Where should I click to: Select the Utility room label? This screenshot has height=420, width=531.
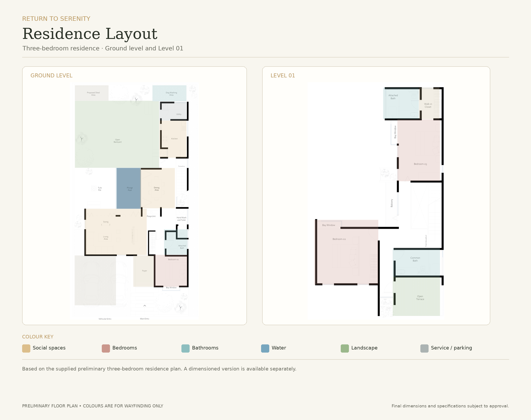coord(179,114)
